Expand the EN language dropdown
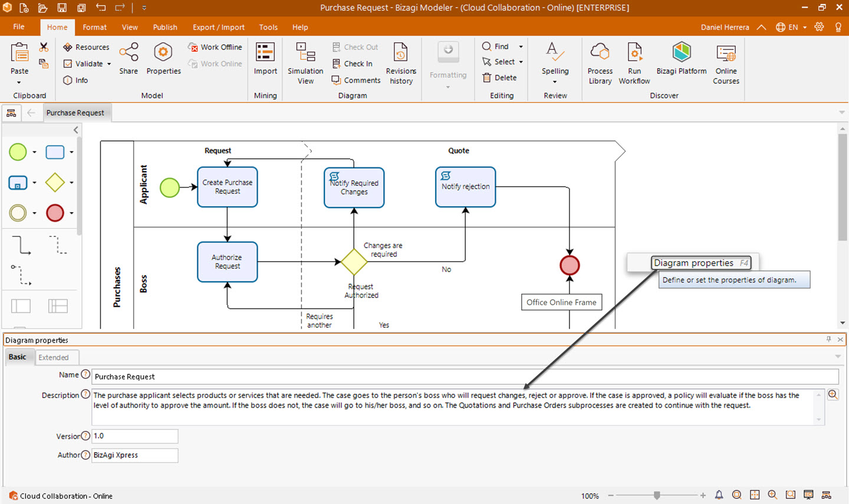This screenshot has height=504, width=849. [805, 27]
